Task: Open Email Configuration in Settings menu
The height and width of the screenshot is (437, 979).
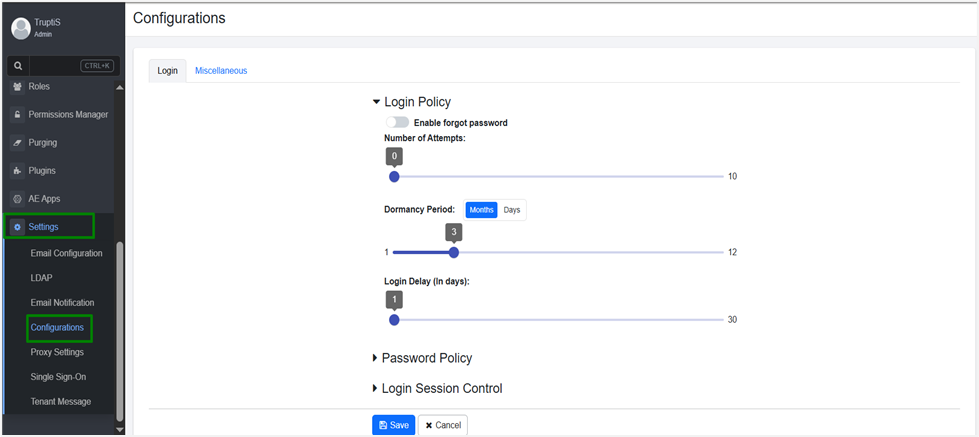Action: tap(66, 254)
